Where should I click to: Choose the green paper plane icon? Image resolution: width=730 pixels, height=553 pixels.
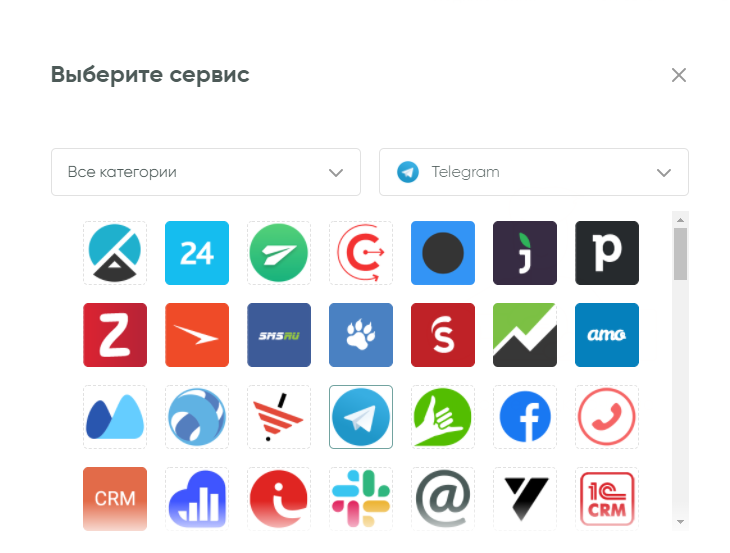[279, 253]
